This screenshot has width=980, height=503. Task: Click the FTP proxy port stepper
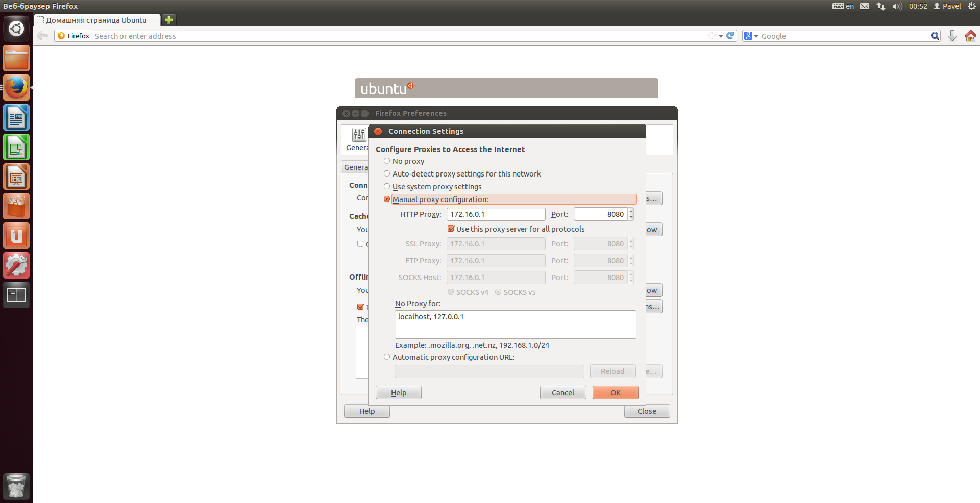631,261
